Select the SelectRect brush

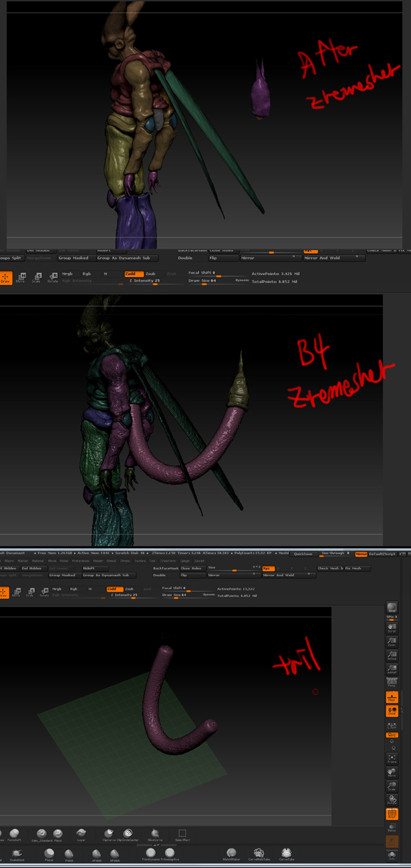pyautogui.click(x=182, y=834)
